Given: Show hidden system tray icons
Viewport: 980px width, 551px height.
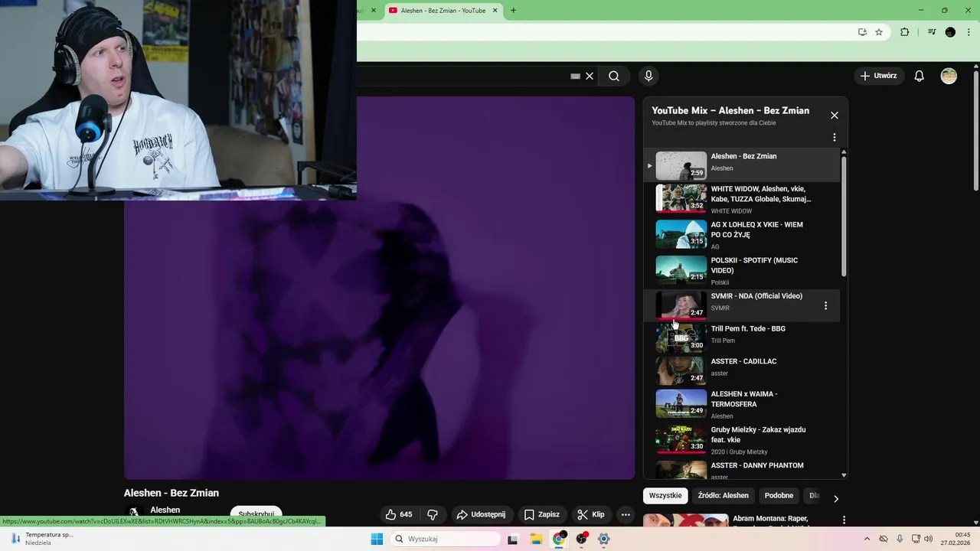Looking at the screenshot, I should 867,539.
